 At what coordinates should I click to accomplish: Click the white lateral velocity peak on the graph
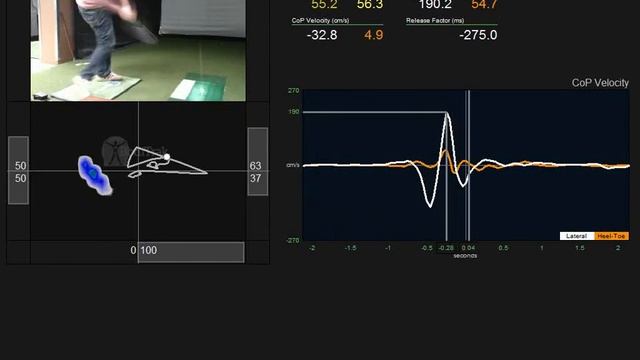447,113
